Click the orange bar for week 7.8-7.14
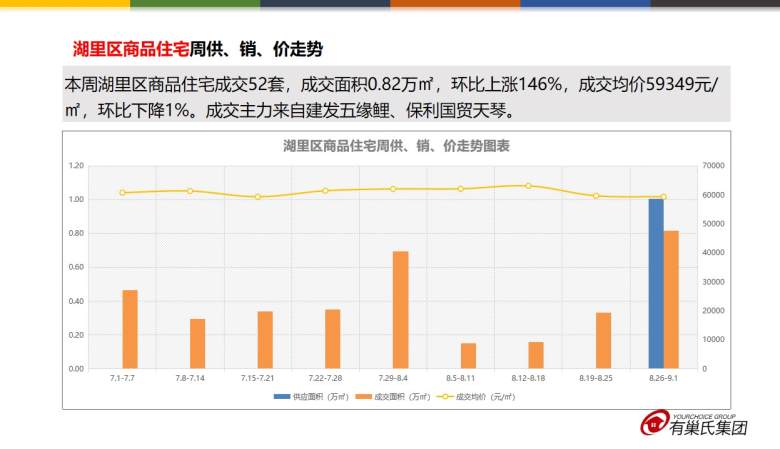 click(197, 344)
